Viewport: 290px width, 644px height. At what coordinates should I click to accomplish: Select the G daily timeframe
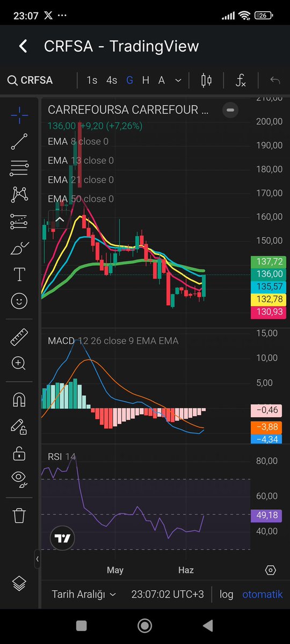pos(129,80)
